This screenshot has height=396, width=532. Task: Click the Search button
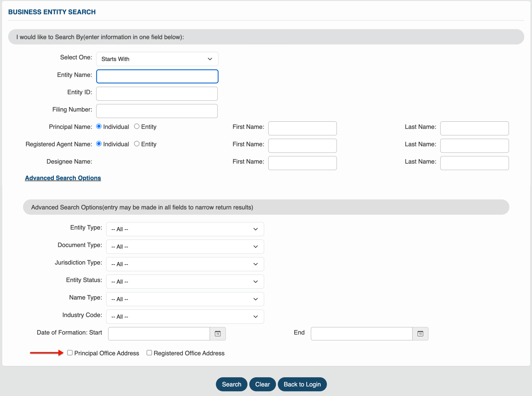232,384
